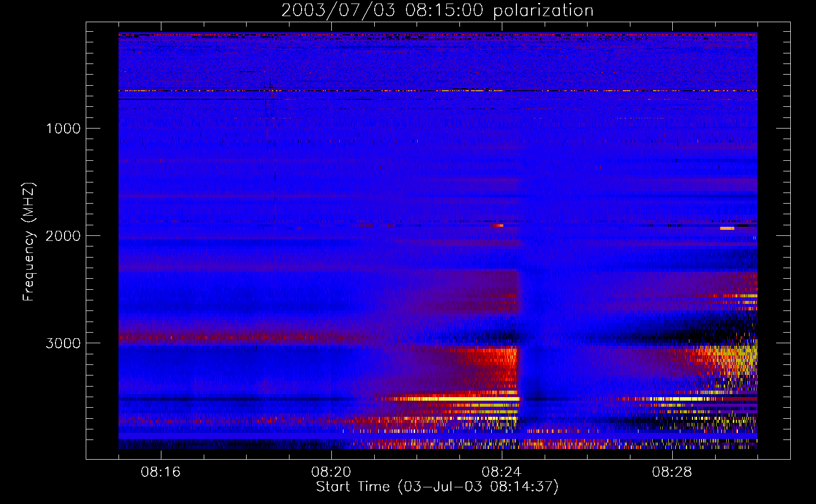The height and width of the screenshot is (504, 816).
Task: Select the 'Frequency (MHZ)' y-axis label
Action: pos(29,242)
